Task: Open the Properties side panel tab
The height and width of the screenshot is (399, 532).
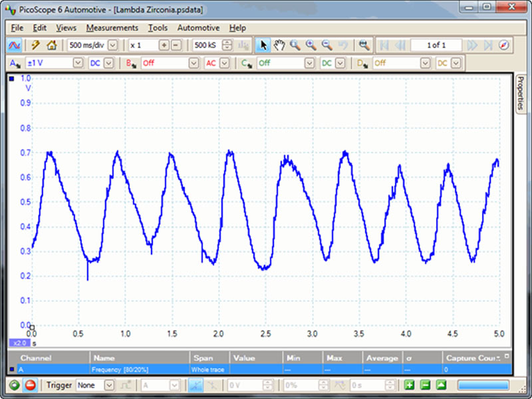Action: pos(521,93)
